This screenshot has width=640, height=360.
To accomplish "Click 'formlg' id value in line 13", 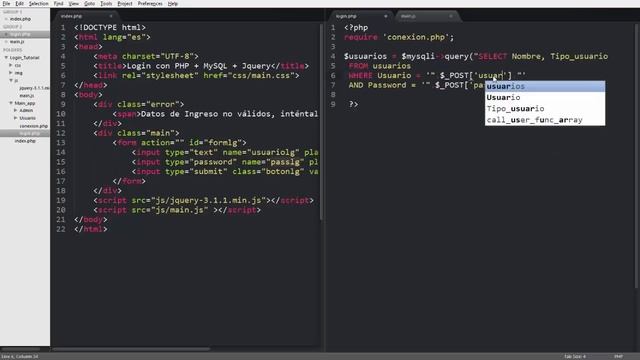I will point(222,143).
